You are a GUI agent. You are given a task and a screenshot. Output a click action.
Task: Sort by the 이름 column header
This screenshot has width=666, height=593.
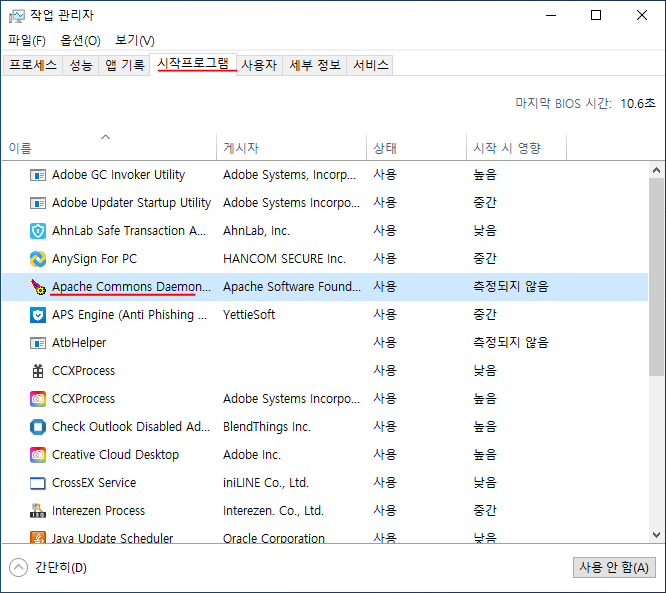[109, 147]
